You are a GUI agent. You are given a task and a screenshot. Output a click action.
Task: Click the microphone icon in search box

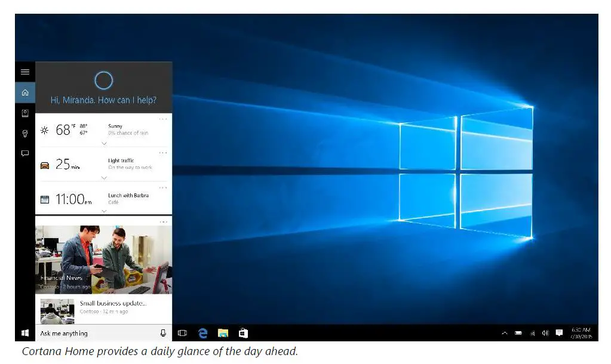[x=163, y=333]
